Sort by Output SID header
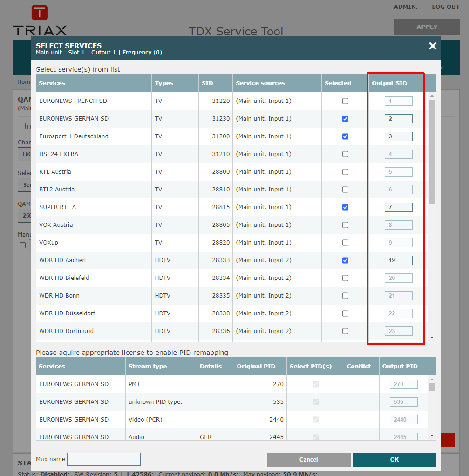469x476 pixels. click(x=389, y=83)
